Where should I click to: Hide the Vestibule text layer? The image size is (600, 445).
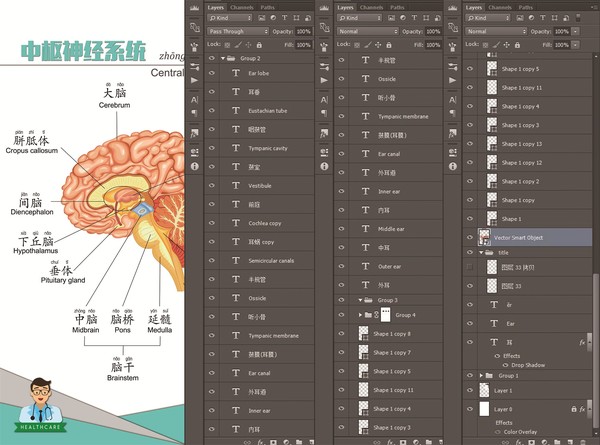click(x=212, y=186)
